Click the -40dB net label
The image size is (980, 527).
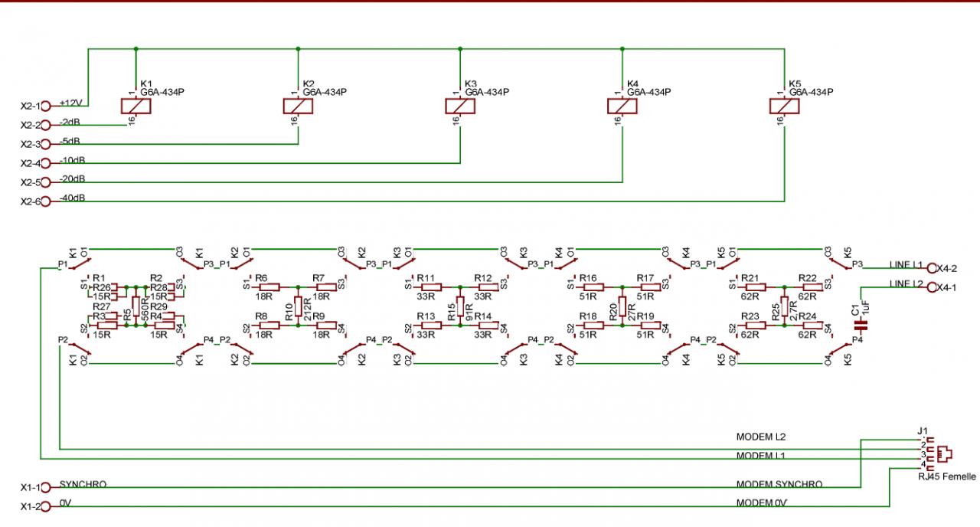[x=72, y=198]
